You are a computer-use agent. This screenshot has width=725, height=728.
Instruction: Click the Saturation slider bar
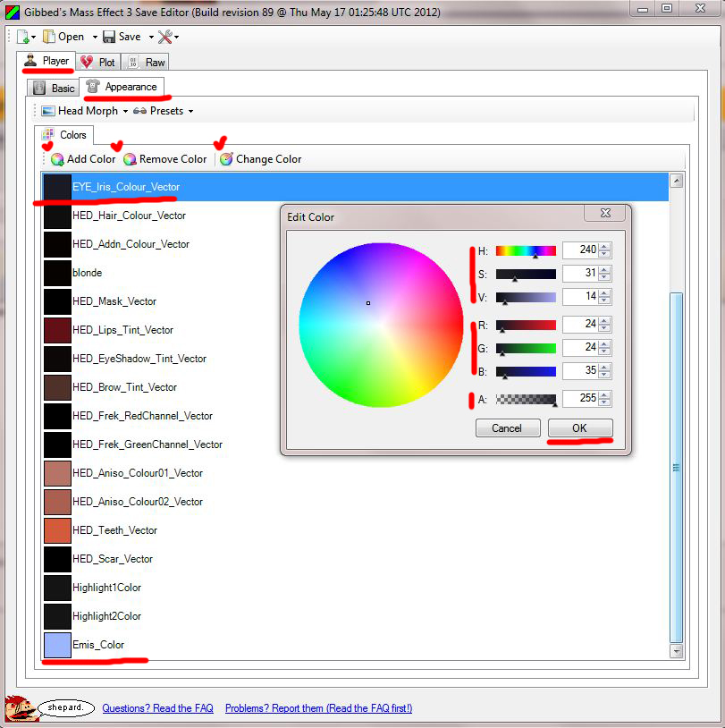(526, 274)
